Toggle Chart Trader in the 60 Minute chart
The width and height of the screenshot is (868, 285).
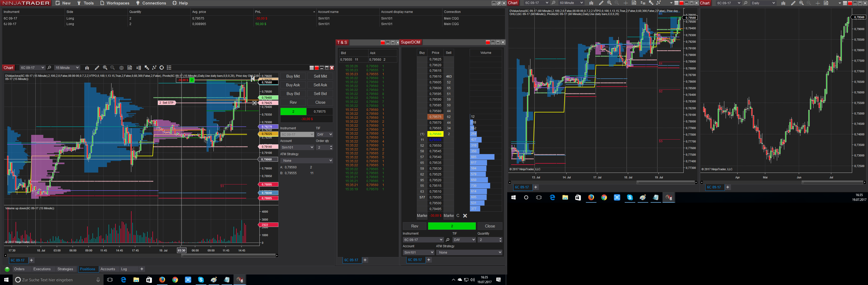[643, 3]
